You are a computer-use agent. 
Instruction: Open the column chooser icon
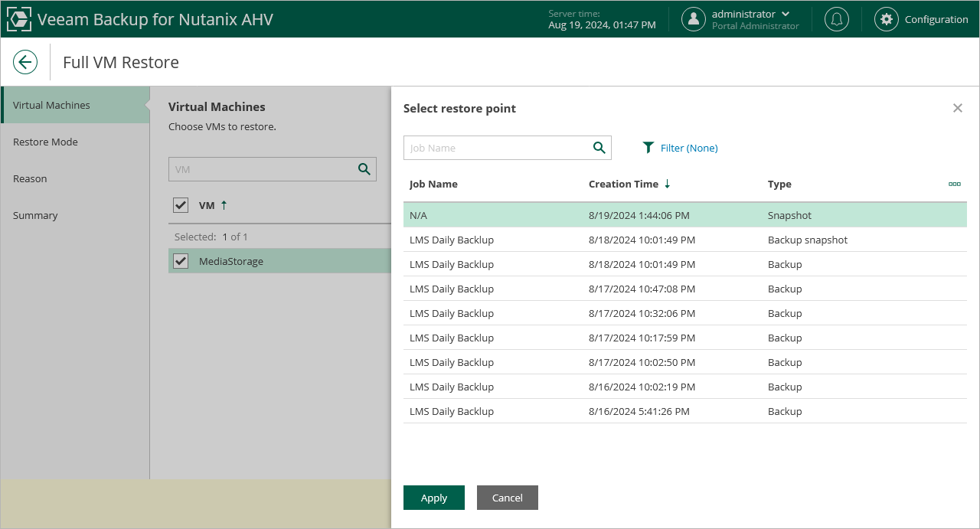coord(954,184)
